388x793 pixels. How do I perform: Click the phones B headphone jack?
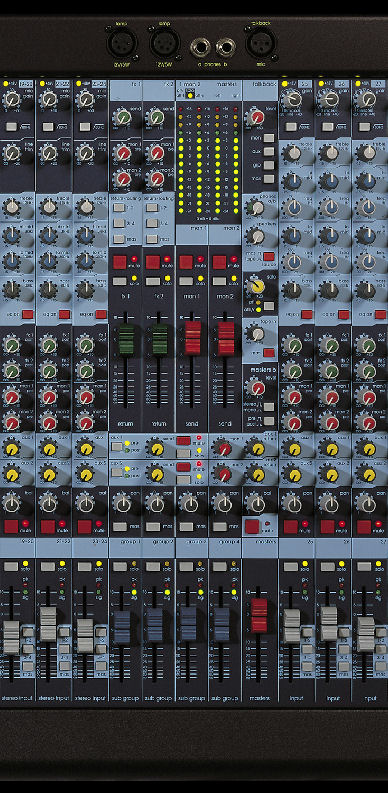(x=225, y=49)
